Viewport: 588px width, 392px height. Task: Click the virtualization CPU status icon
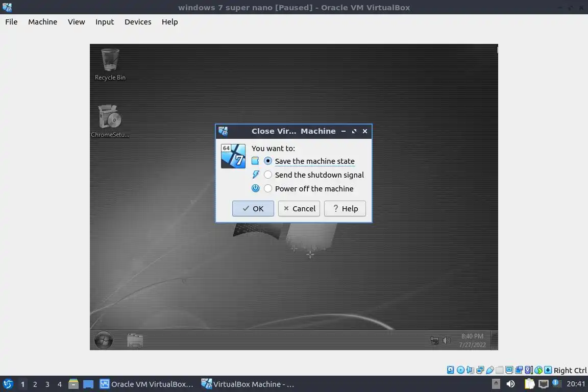(528, 370)
